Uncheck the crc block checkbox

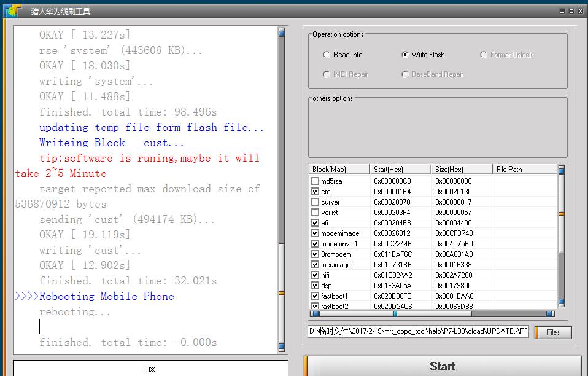click(315, 191)
